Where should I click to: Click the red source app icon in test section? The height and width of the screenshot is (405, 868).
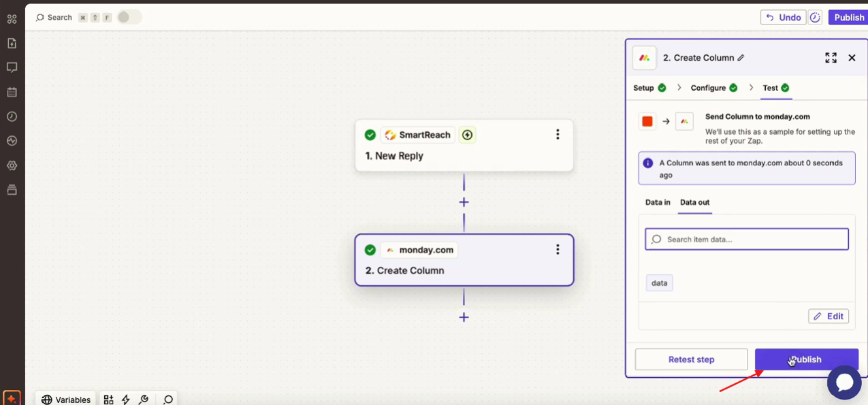647,121
